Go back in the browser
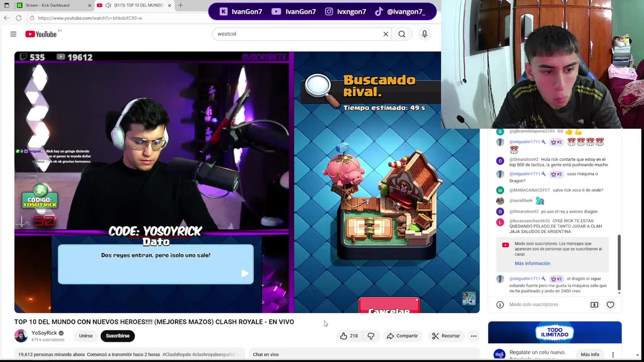This screenshot has height=362, width=644. pyautogui.click(x=7, y=18)
